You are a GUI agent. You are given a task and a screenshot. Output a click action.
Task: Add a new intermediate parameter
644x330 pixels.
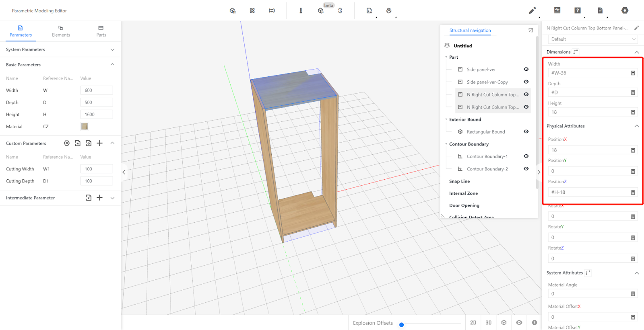(x=100, y=198)
